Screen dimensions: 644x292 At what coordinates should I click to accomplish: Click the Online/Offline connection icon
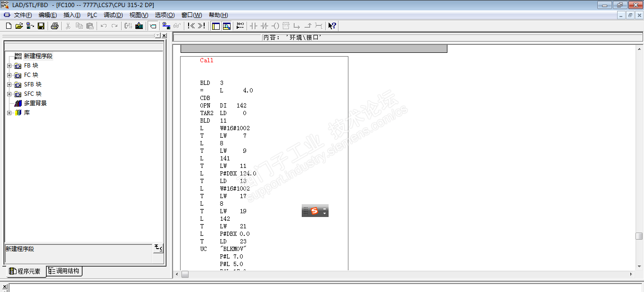tap(166, 26)
